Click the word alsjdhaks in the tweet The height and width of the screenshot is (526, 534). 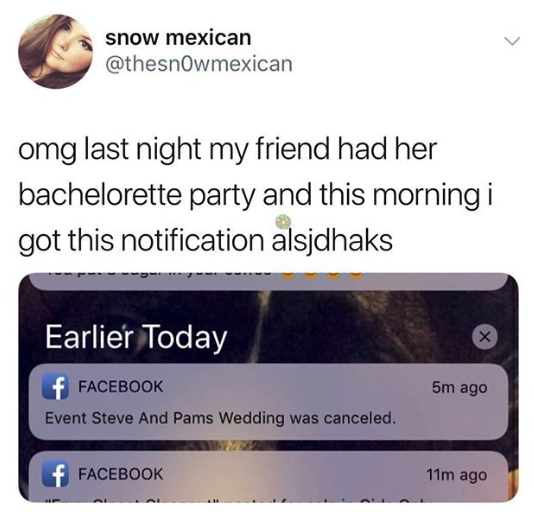point(332,240)
